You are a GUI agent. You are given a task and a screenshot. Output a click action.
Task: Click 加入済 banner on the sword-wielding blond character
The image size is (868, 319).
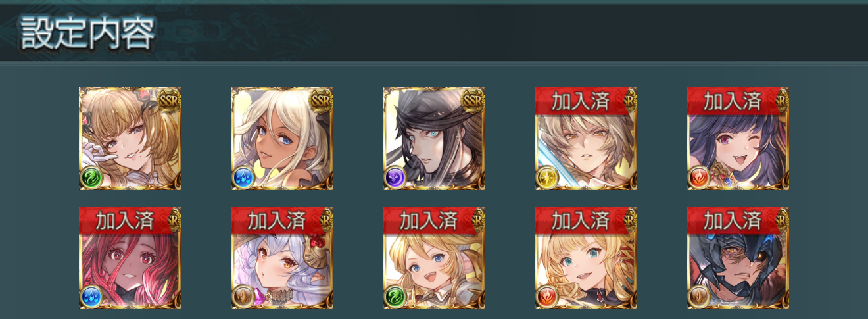tap(581, 101)
